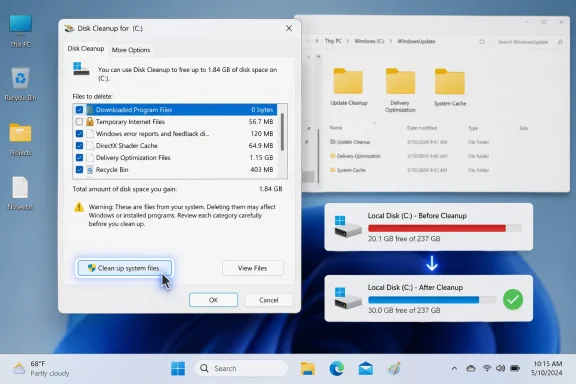Viewport: 576px width, 384px height.
Task: Click the View Files button
Action: pyautogui.click(x=253, y=268)
